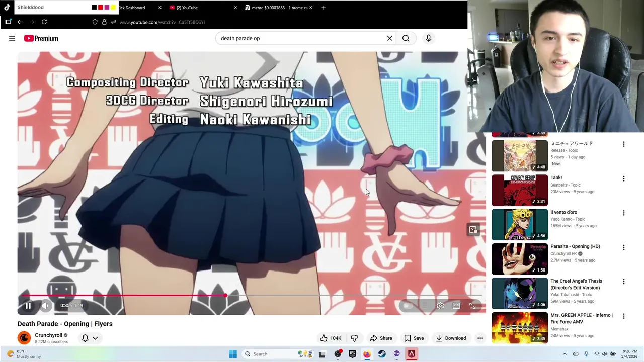The width and height of the screenshot is (644, 362).
Task: Share the Death Parade video
Action: (381, 338)
